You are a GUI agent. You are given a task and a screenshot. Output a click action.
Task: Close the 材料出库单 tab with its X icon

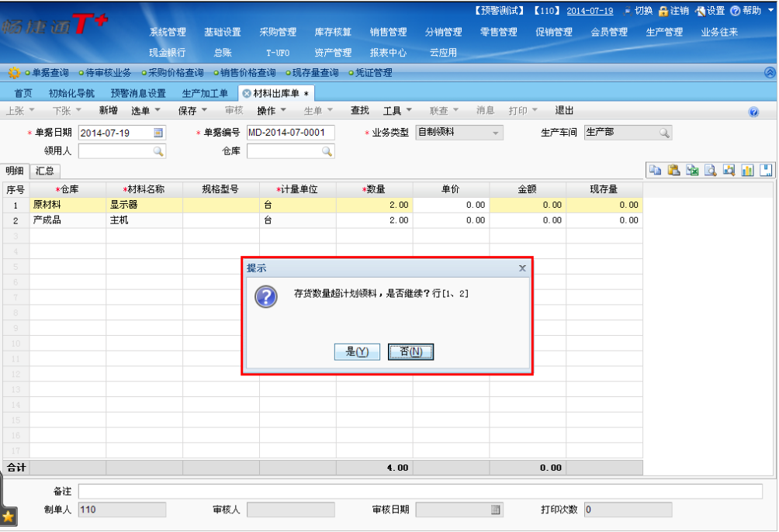point(246,93)
